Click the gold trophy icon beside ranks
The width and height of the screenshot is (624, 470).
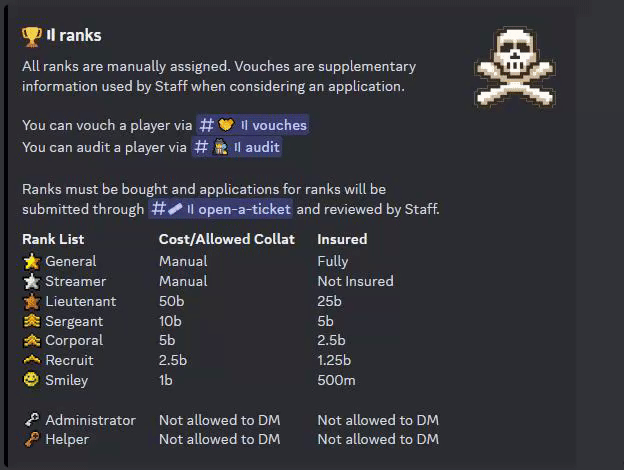point(31,37)
